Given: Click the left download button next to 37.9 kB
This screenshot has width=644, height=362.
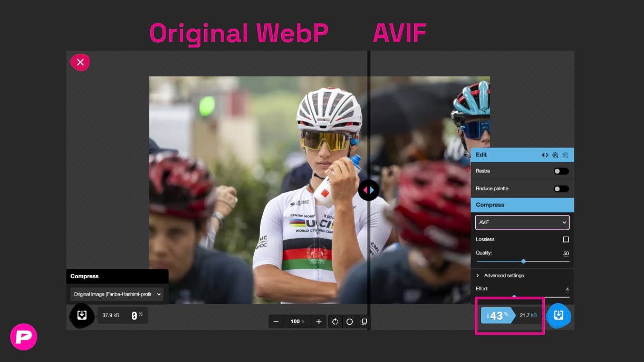Looking at the screenshot, I should click(x=82, y=315).
